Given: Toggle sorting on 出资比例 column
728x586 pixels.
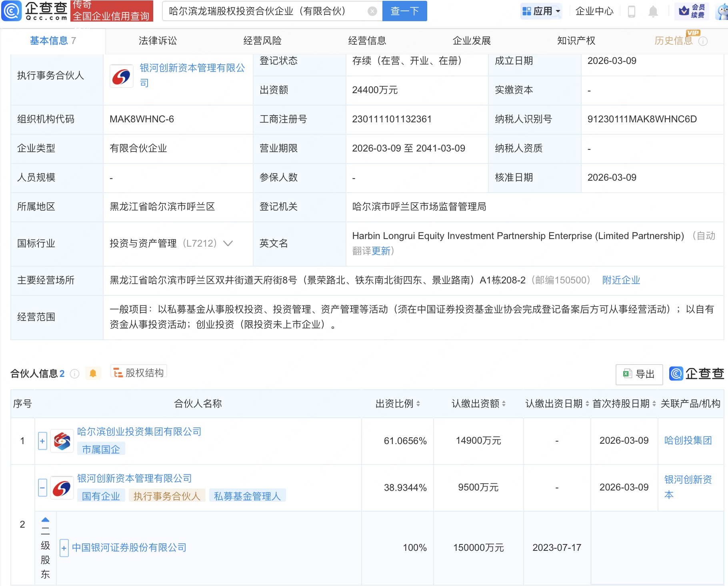Looking at the screenshot, I should pyautogui.click(x=419, y=404).
